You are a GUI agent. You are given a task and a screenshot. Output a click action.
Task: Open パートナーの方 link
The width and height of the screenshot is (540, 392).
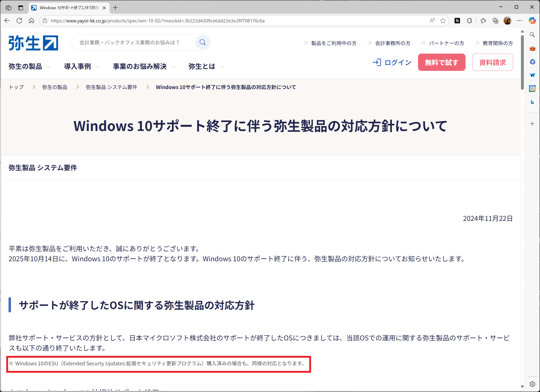coord(443,43)
